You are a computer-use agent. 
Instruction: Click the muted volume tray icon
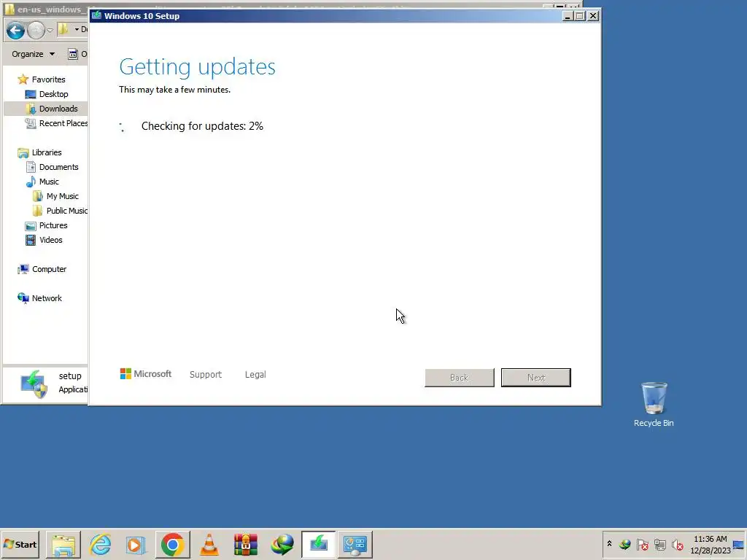[678, 544]
